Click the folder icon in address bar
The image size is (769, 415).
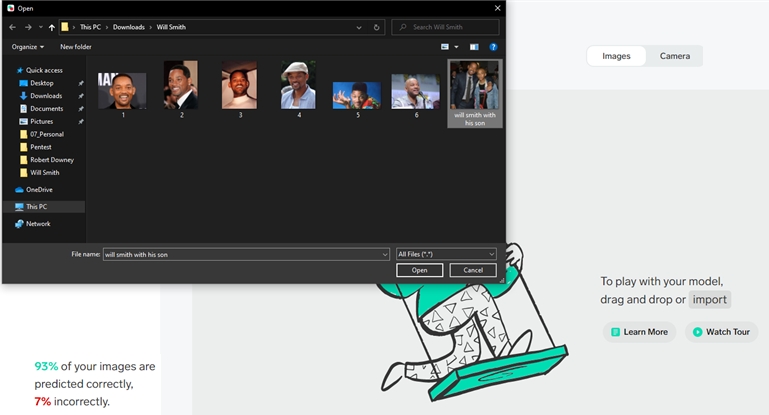point(65,27)
